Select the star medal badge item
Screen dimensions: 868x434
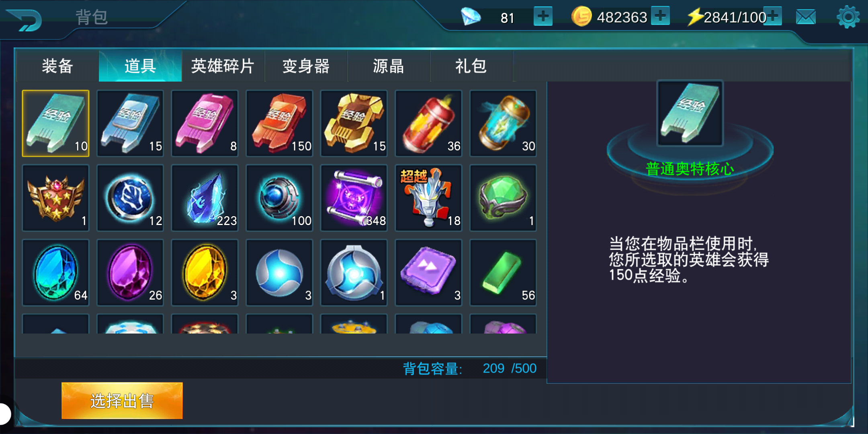coord(55,198)
